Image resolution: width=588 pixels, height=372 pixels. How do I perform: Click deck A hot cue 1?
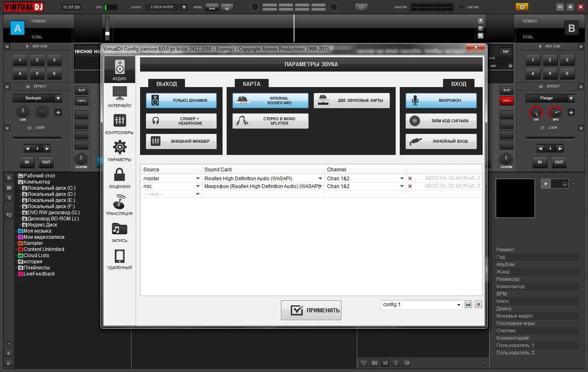click(x=20, y=60)
